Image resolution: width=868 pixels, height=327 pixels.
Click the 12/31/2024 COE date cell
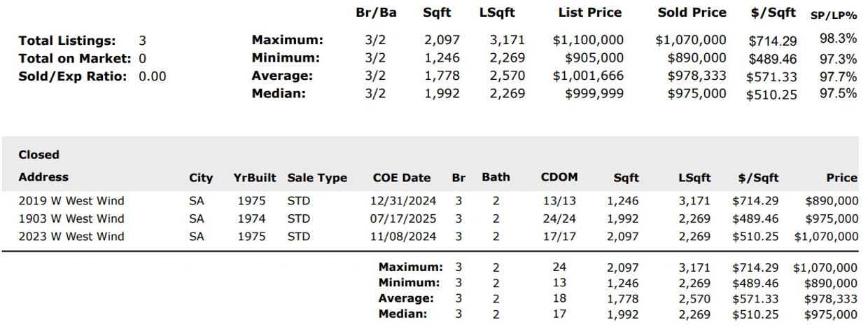point(402,201)
